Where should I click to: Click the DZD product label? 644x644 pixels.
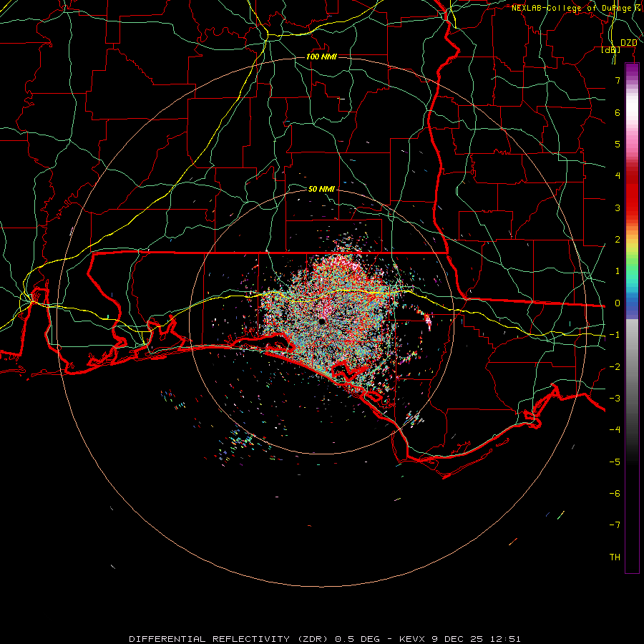[628, 43]
